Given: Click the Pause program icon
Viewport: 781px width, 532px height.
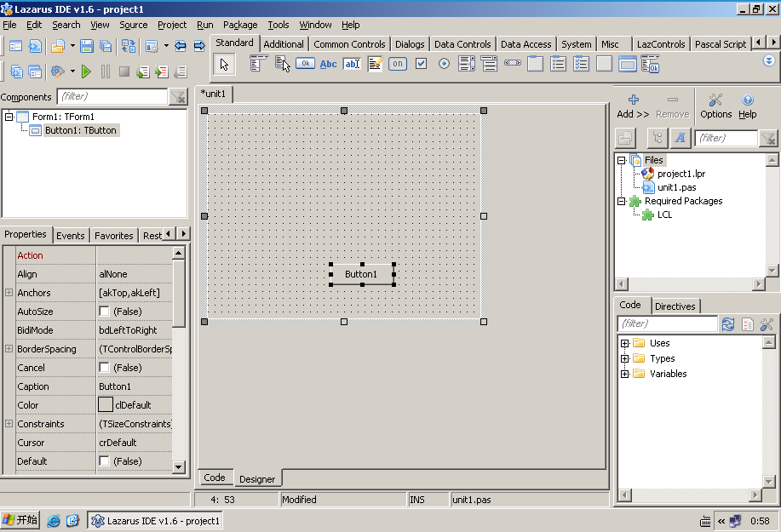Looking at the screenshot, I should (x=106, y=72).
